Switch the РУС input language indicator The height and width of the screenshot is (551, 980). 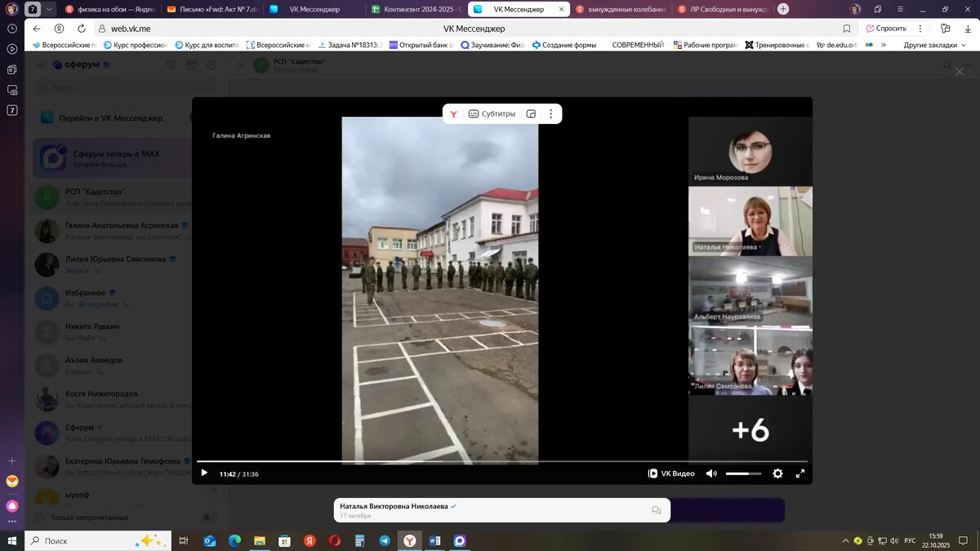pyautogui.click(x=910, y=540)
